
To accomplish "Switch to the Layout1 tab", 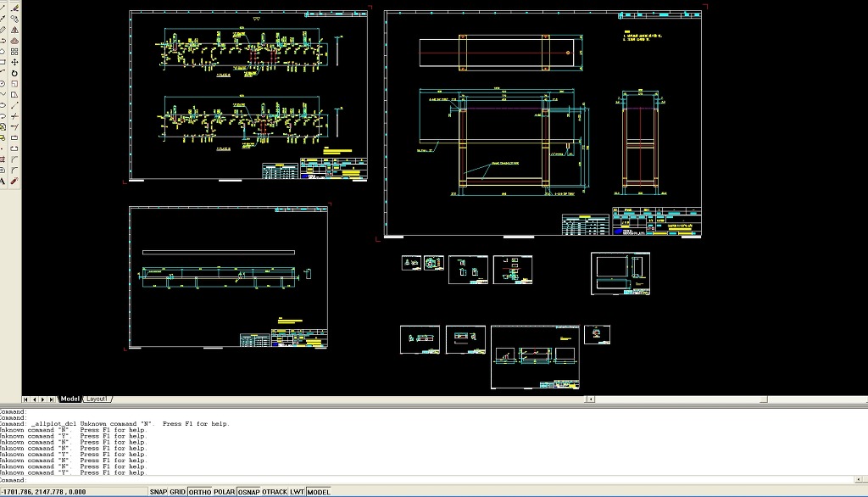I will (97, 399).
